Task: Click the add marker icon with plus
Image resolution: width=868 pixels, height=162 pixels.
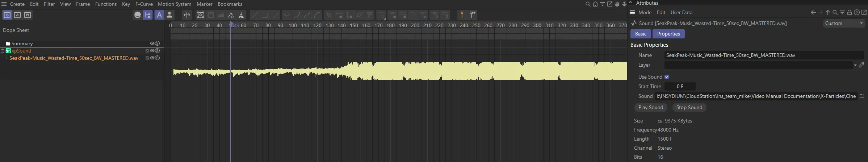Action: (x=473, y=15)
